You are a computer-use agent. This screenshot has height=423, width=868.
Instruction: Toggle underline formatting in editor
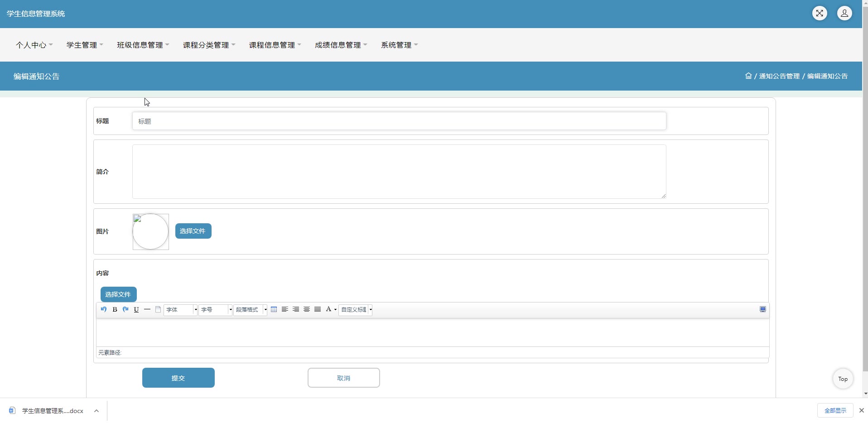click(x=136, y=309)
